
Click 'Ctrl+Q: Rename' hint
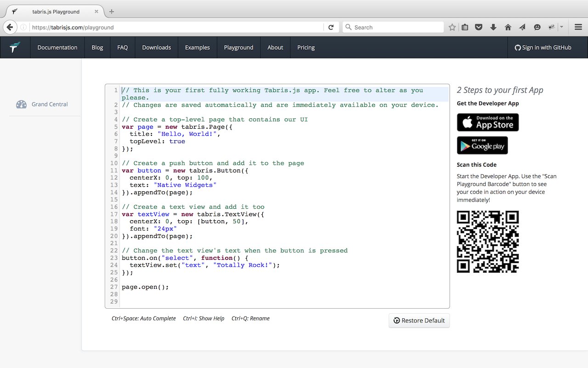coord(250,318)
